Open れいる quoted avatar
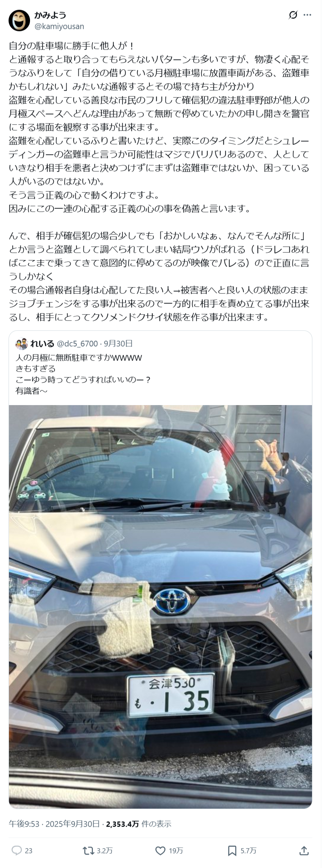Image resolution: width=322 pixels, height=868 pixels. pos(22,344)
